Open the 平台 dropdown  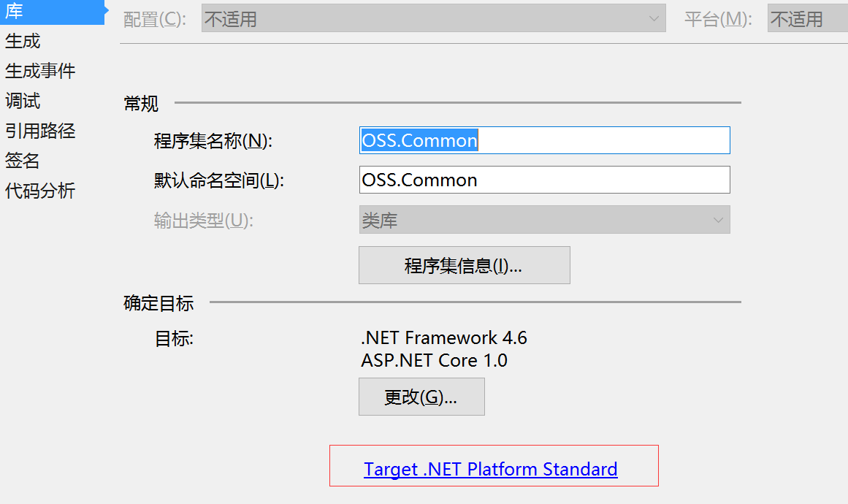807,19
